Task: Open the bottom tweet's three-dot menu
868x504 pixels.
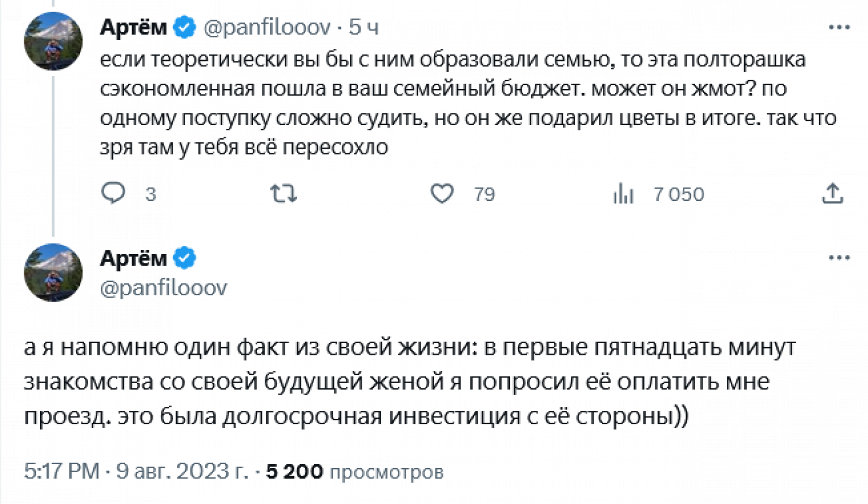Action: point(839,258)
